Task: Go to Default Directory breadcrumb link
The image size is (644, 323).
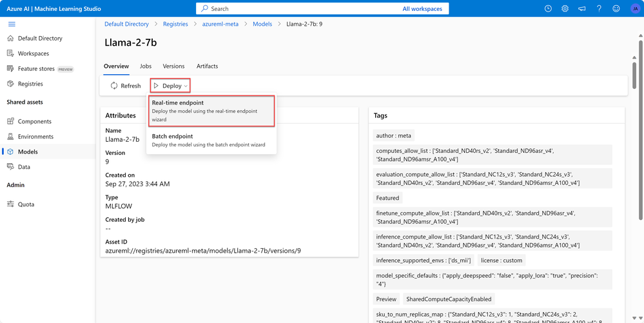Action: pyautogui.click(x=126, y=24)
